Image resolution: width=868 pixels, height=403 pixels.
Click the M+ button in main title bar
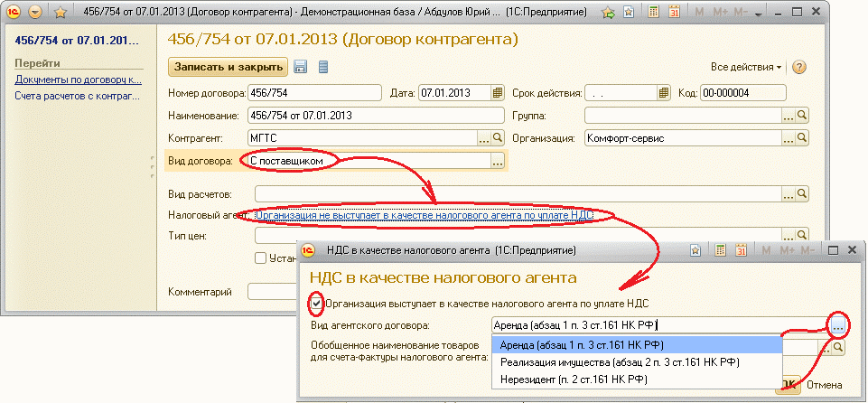pos(719,12)
